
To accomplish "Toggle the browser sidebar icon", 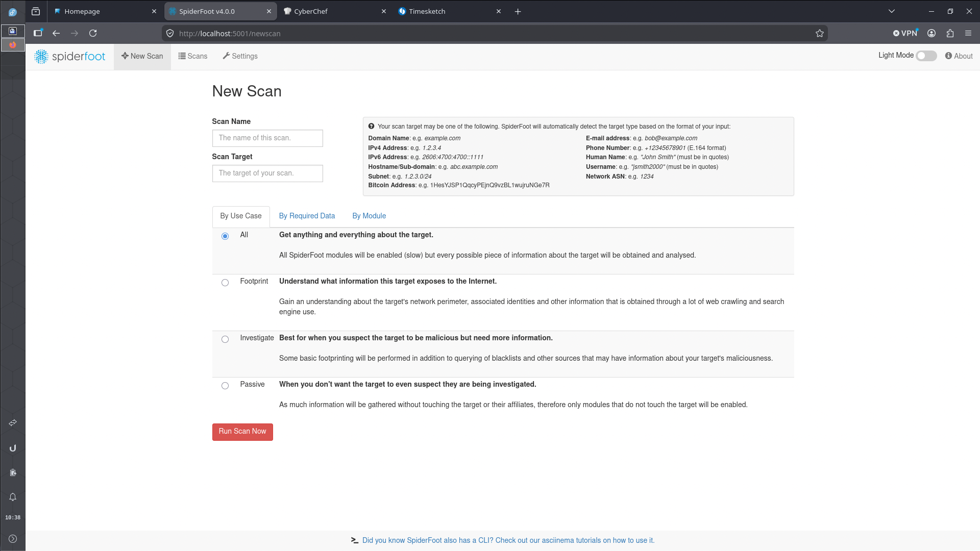I will (38, 33).
